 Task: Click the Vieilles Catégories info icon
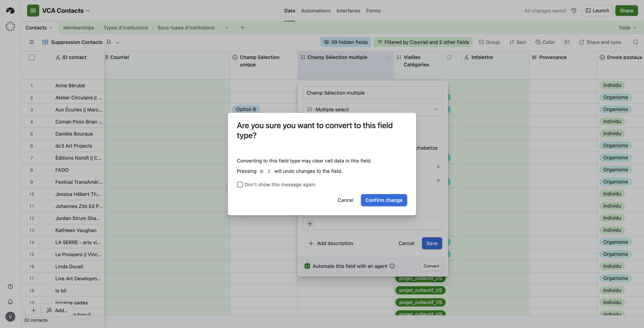(x=449, y=57)
